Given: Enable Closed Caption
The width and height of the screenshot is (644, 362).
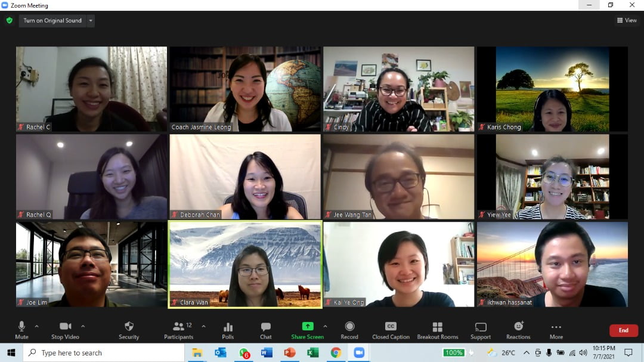Looking at the screenshot, I should coord(391,331).
